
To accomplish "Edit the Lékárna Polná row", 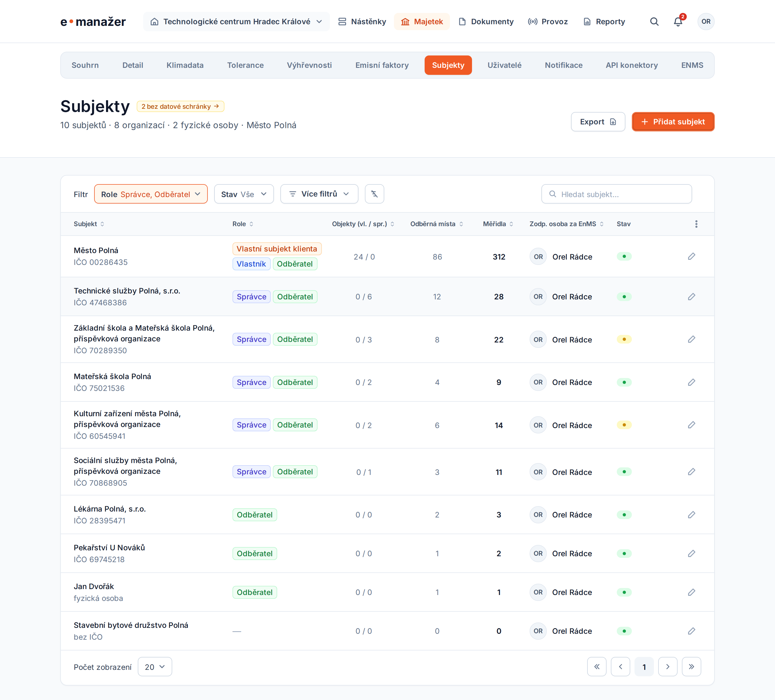I will (x=692, y=514).
